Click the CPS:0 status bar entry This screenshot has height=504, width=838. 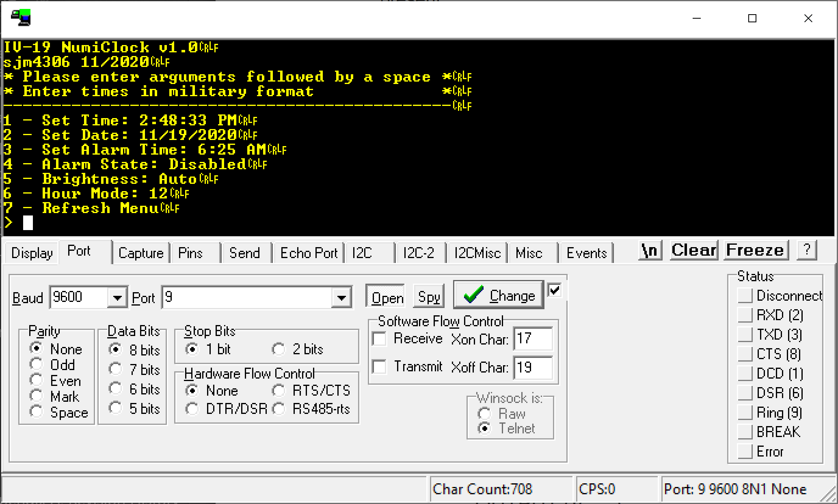(x=617, y=489)
